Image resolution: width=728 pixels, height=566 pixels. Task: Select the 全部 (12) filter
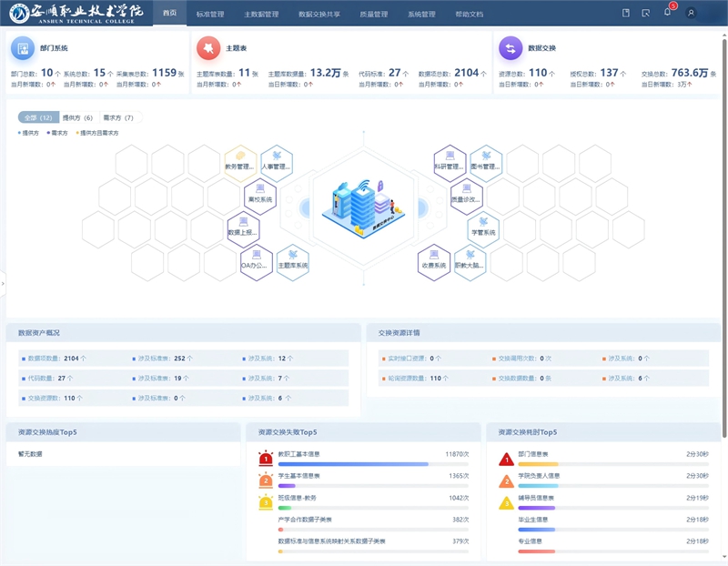38,117
